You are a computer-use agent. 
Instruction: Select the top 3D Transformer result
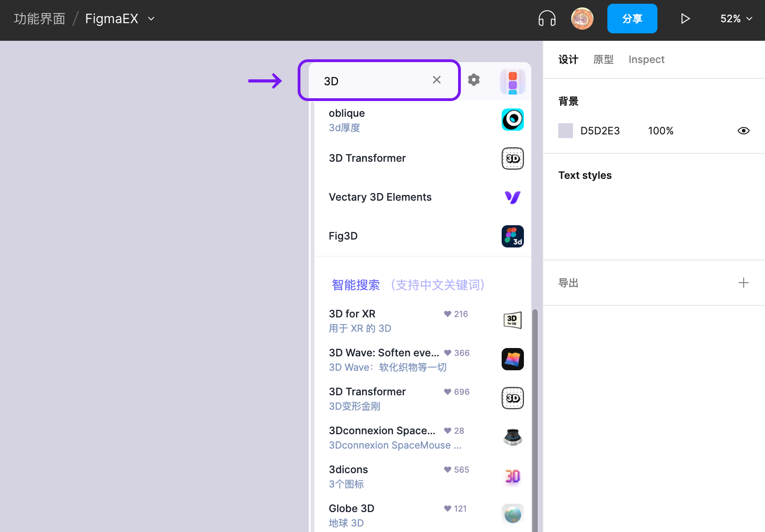coord(423,158)
